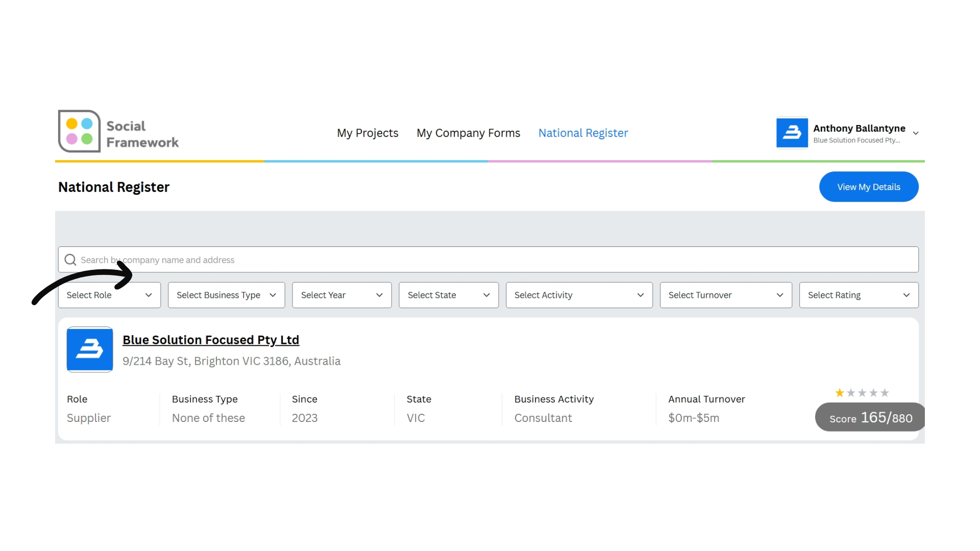Click the address '9/214 Bay St, Brighton VIC 3186, Australia'
Image resolution: width=980 pixels, height=551 pixels.
pos(231,361)
